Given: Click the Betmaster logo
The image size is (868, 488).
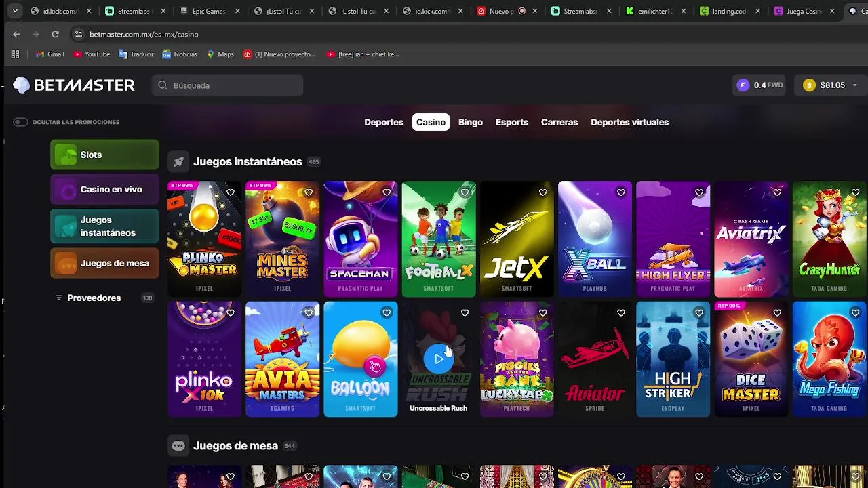Looking at the screenshot, I should [x=74, y=85].
